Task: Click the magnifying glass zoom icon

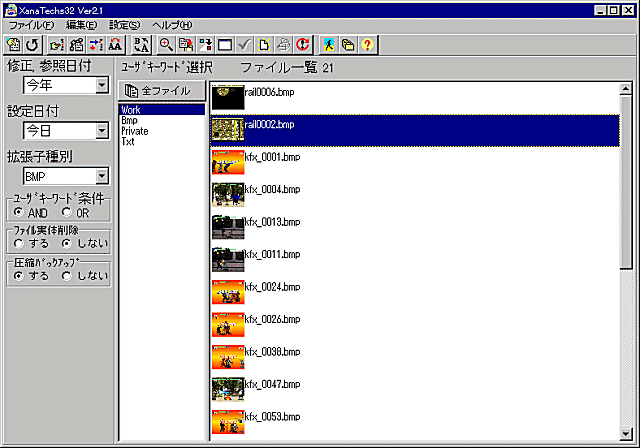Action: pyautogui.click(x=166, y=44)
